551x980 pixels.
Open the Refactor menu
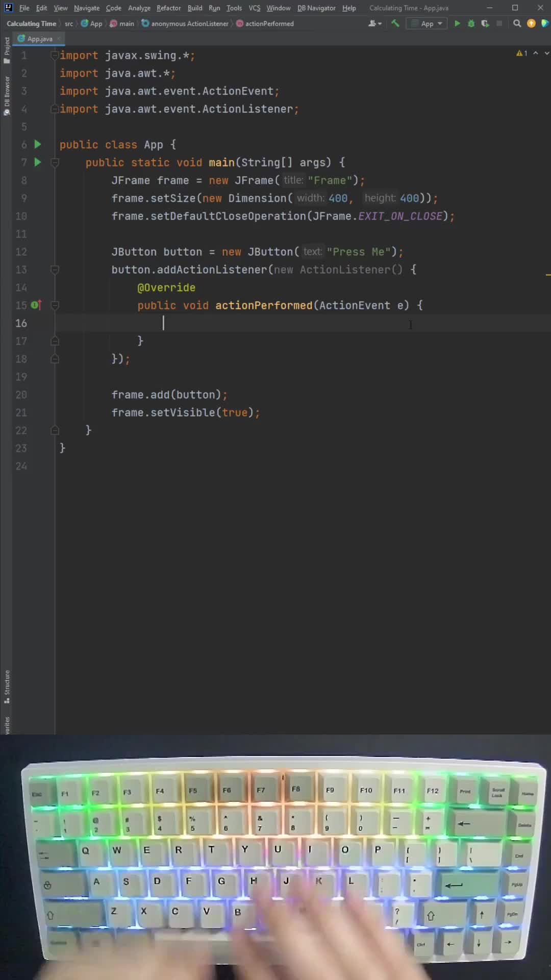pyautogui.click(x=168, y=8)
